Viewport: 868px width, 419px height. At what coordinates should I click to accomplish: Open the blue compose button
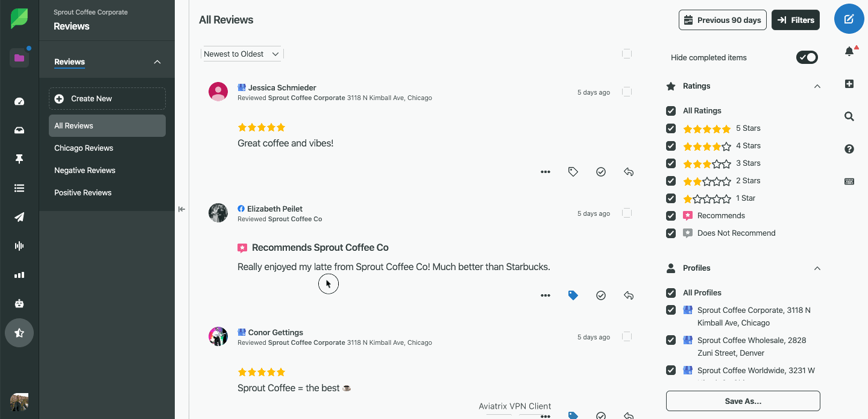pos(849,19)
